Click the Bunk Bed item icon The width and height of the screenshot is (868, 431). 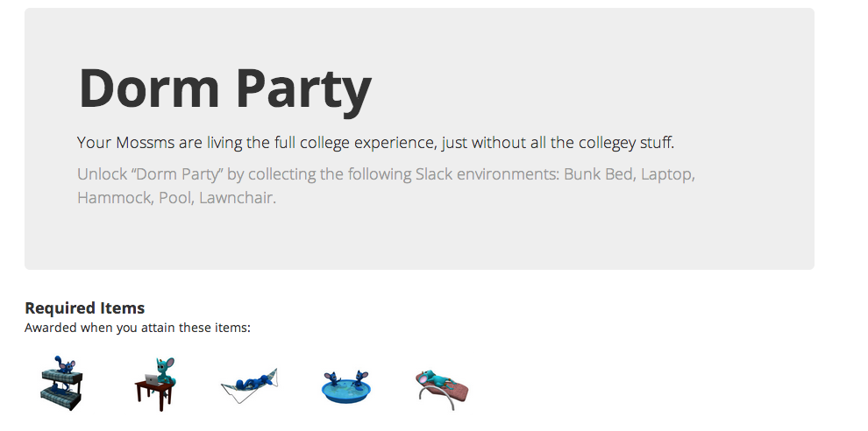61,383
